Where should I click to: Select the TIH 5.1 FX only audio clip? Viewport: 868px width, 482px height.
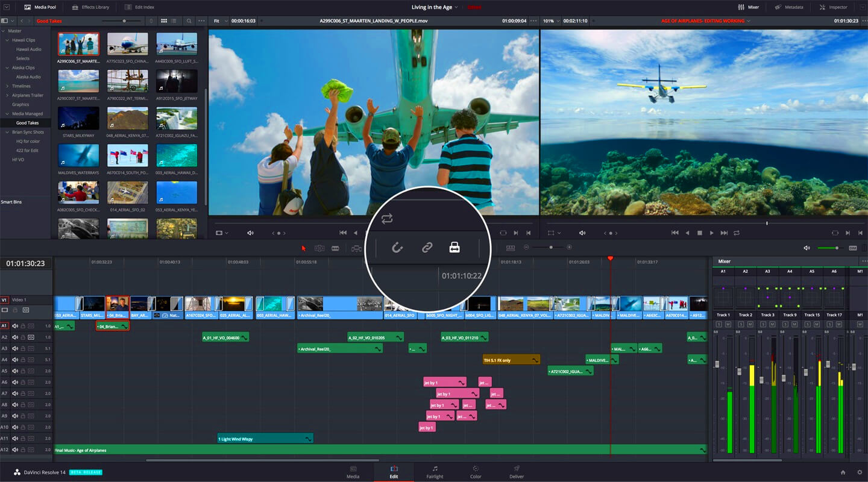tap(511, 360)
